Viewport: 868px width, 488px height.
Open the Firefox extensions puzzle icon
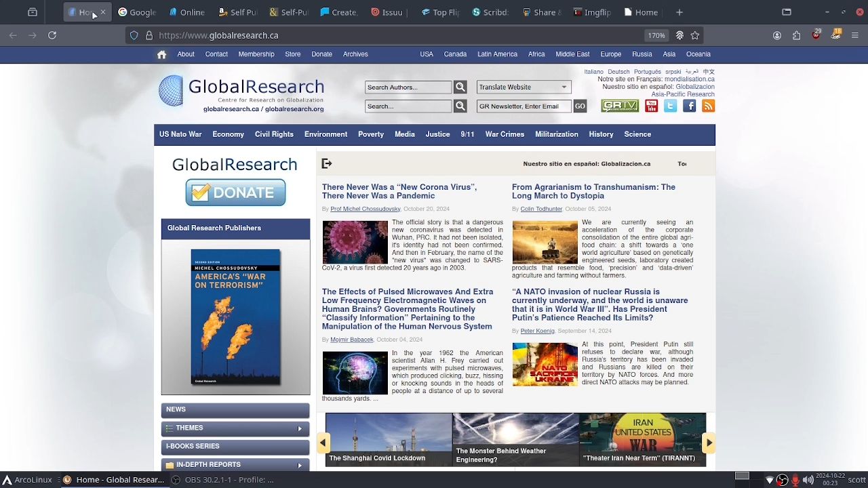point(796,35)
